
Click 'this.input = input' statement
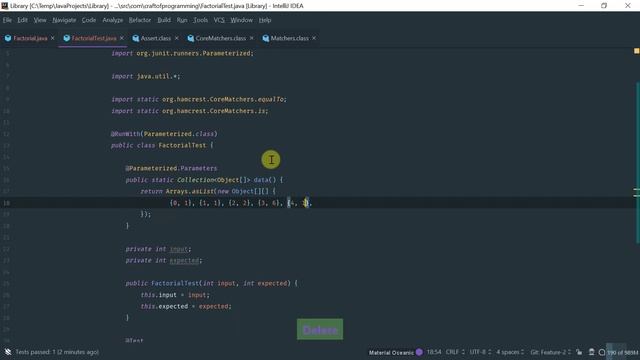point(175,295)
